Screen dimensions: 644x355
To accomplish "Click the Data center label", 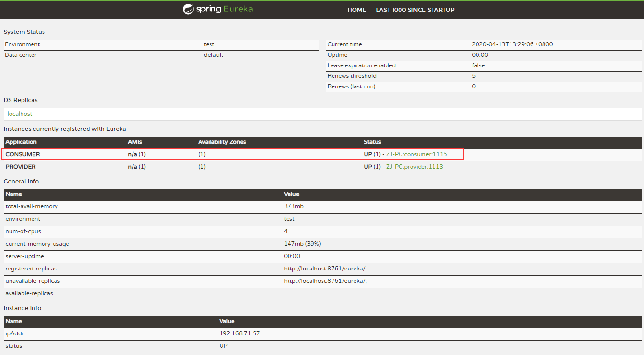I will pos(21,55).
